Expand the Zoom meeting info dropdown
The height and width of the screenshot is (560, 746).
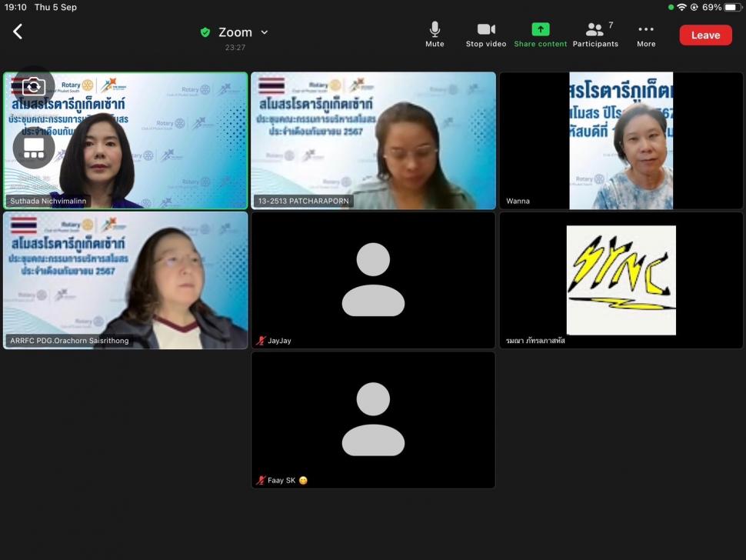tap(265, 32)
